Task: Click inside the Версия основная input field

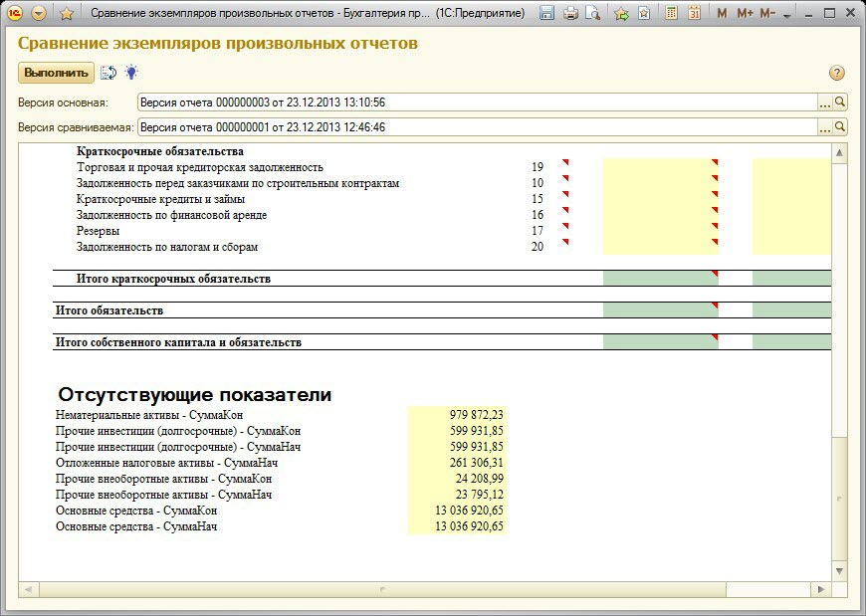Action: coord(476,103)
